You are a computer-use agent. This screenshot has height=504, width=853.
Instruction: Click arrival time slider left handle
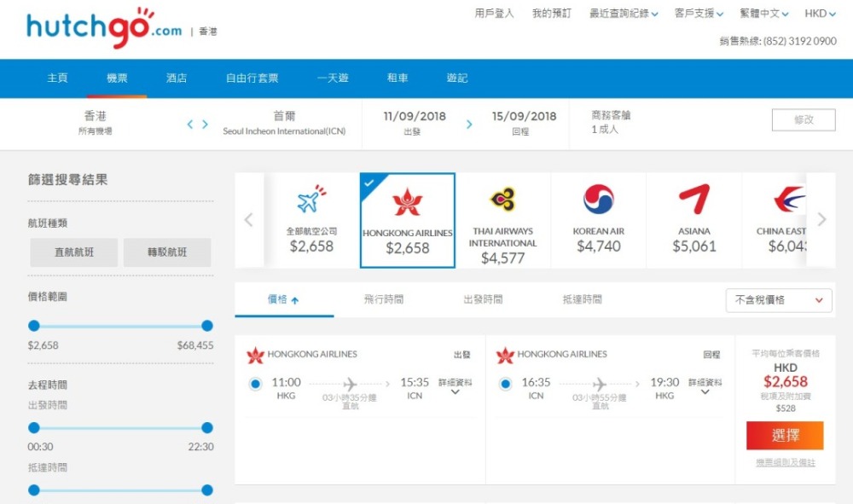click(34, 490)
